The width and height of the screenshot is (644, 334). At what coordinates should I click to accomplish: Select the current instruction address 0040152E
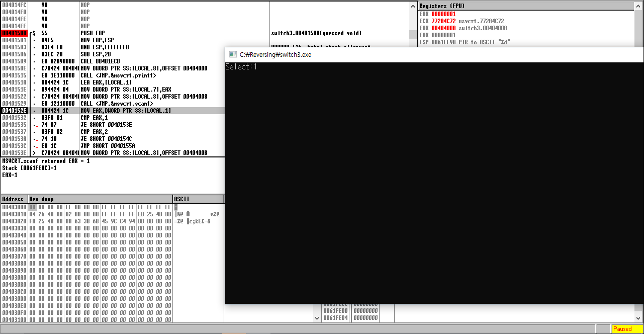[x=14, y=111]
